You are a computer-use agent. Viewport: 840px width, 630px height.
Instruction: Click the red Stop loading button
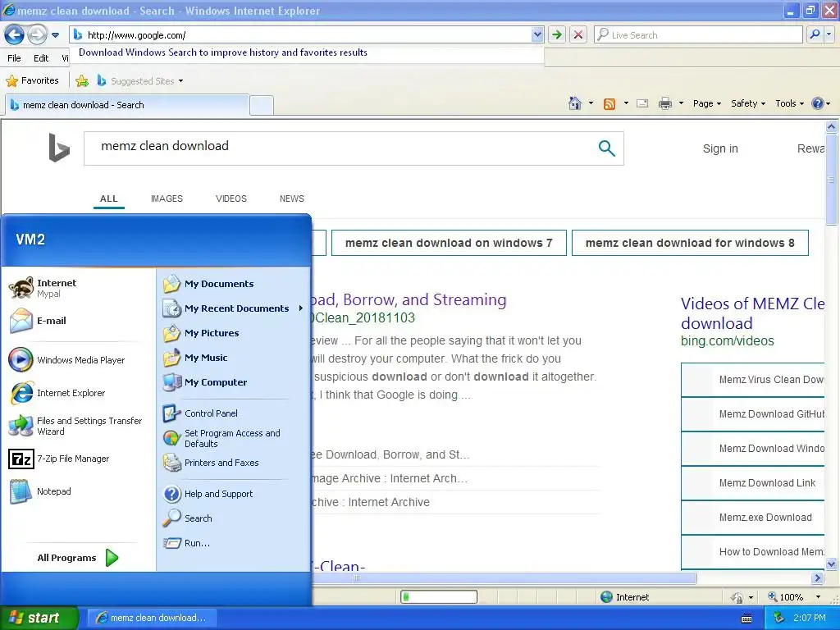click(x=578, y=34)
